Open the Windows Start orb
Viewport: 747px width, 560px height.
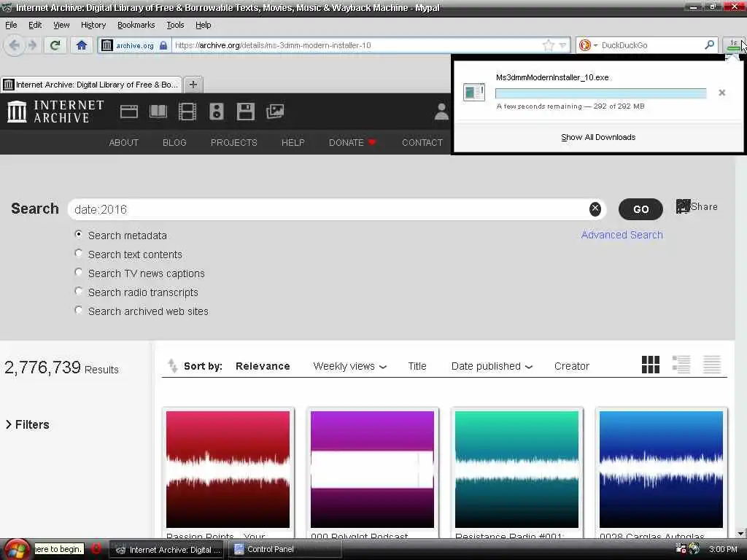[x=16, y=550]
